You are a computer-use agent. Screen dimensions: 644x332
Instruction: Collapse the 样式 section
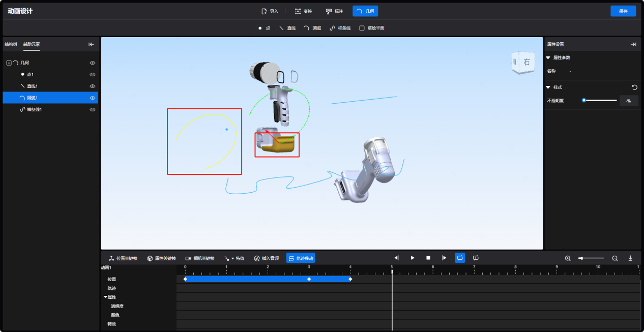(548, 87)
